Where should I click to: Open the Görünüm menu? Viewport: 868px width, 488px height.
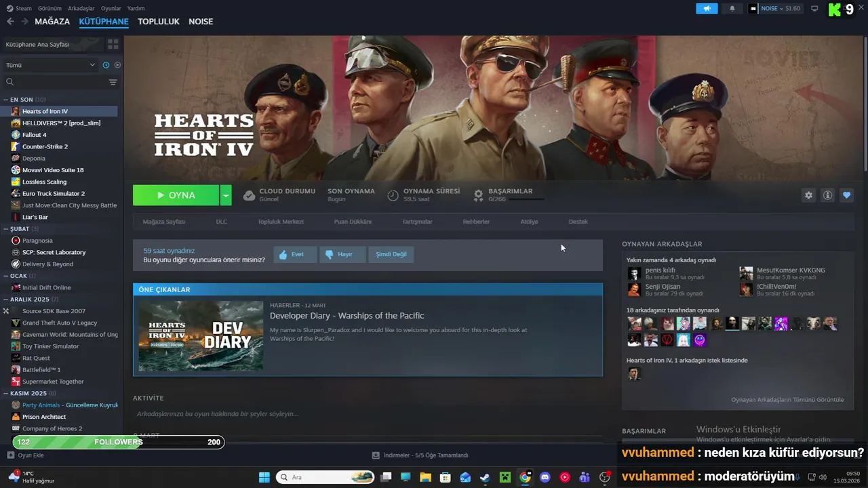50,8
